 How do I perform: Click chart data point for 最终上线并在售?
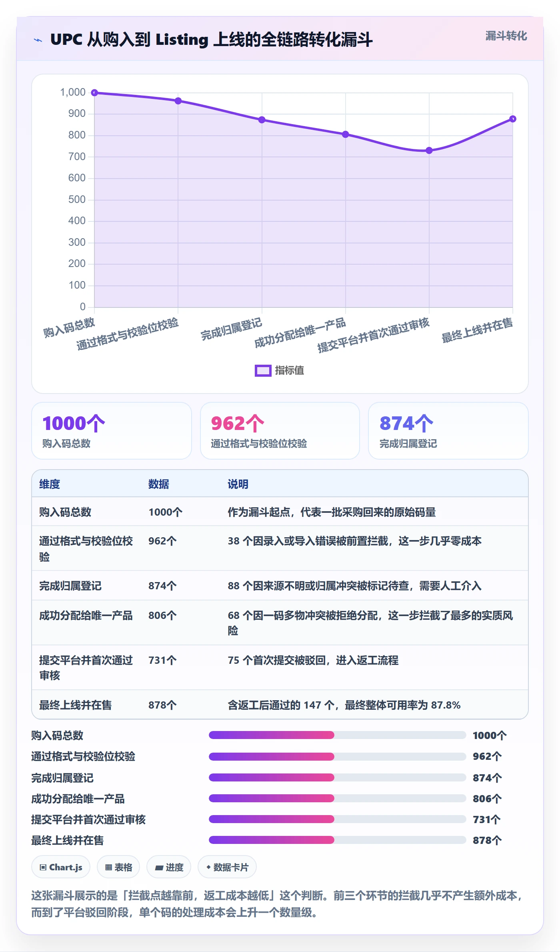pos(512,119)
